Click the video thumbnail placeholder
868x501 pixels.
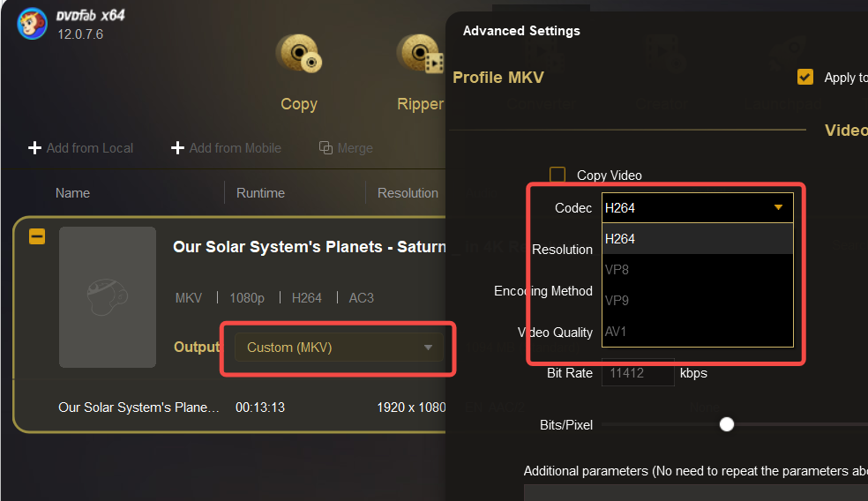click(x=108, y=297)
